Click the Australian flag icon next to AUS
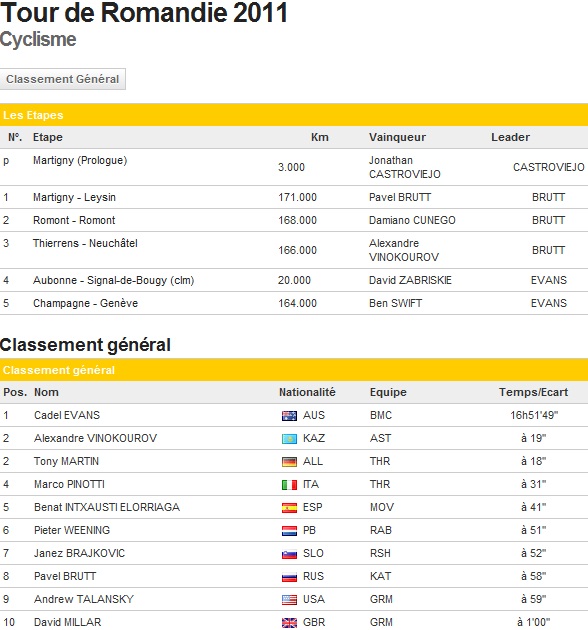This screenshot has height=630, width=588. 289,416
